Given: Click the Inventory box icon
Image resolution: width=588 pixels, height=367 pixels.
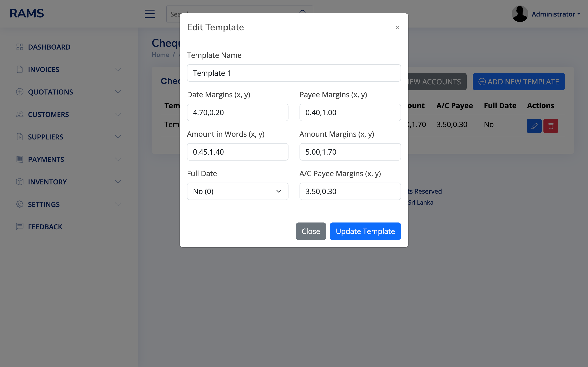Looking at the screenshot, I should 20,182.
